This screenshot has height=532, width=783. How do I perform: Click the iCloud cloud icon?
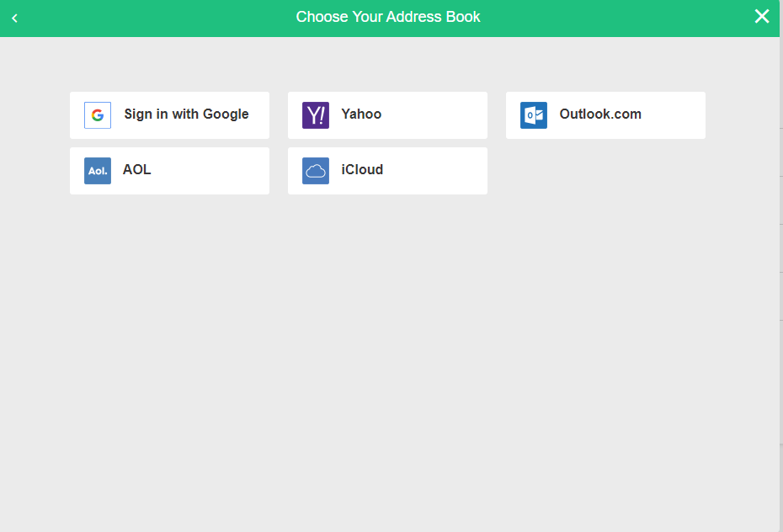(316, 171)
